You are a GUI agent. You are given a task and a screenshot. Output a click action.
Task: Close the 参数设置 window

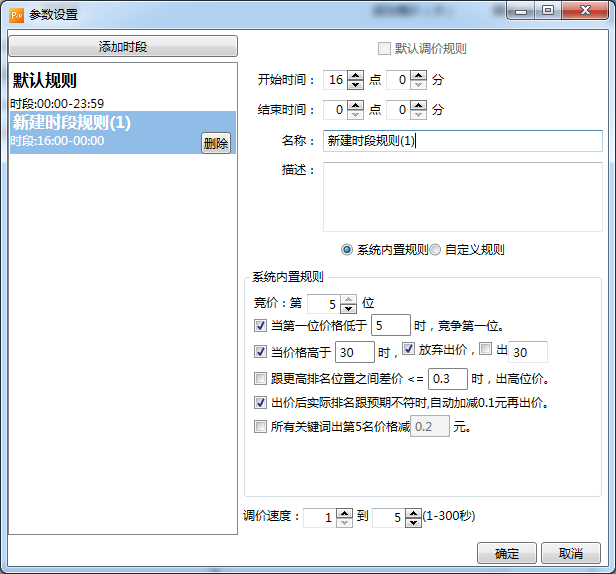(585, 11)
